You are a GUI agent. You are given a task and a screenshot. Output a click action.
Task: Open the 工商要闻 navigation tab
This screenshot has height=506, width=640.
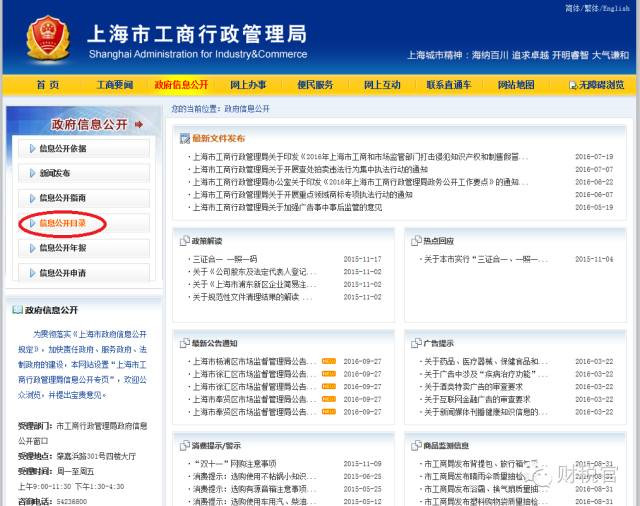115,85
